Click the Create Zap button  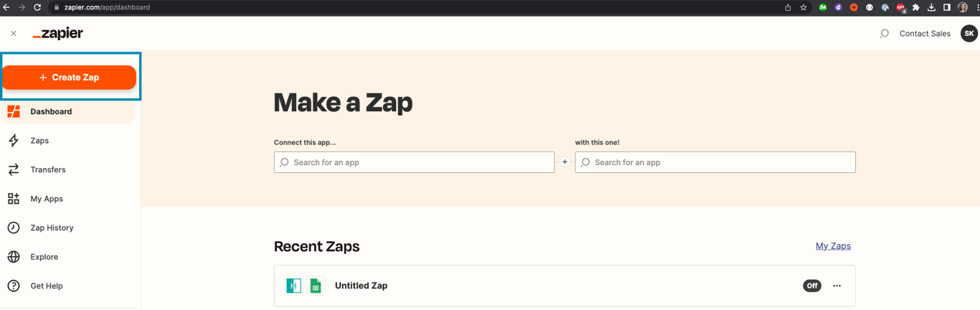tap(69, 77)
